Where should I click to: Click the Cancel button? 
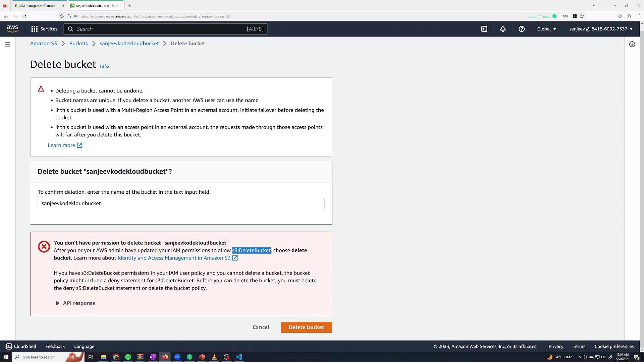pos(261,327)
